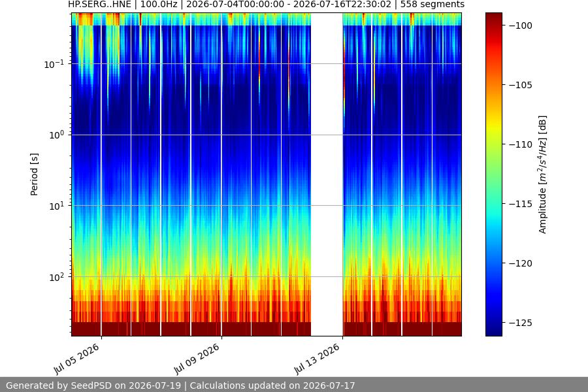Click the 10⁰ period tick label
Image resolution: width=588 pixels, height=392 pixels.
point(57,135)
